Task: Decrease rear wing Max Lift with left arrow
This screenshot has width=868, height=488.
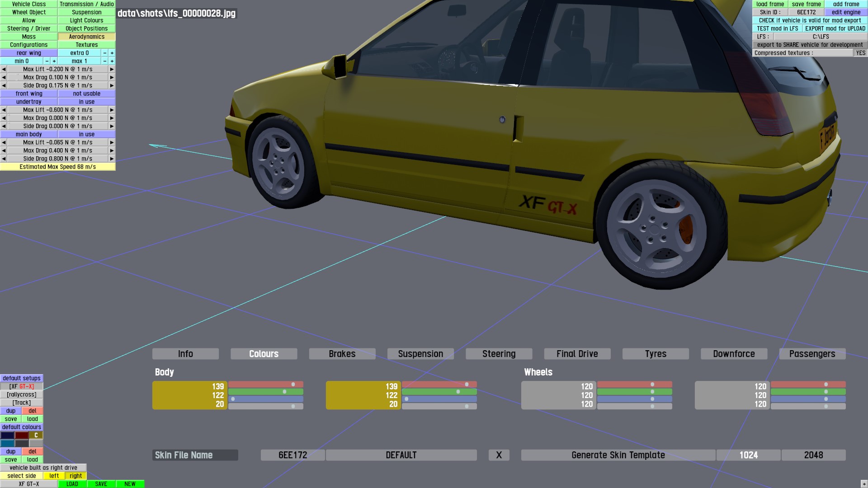Action: (x=4, y=69)
